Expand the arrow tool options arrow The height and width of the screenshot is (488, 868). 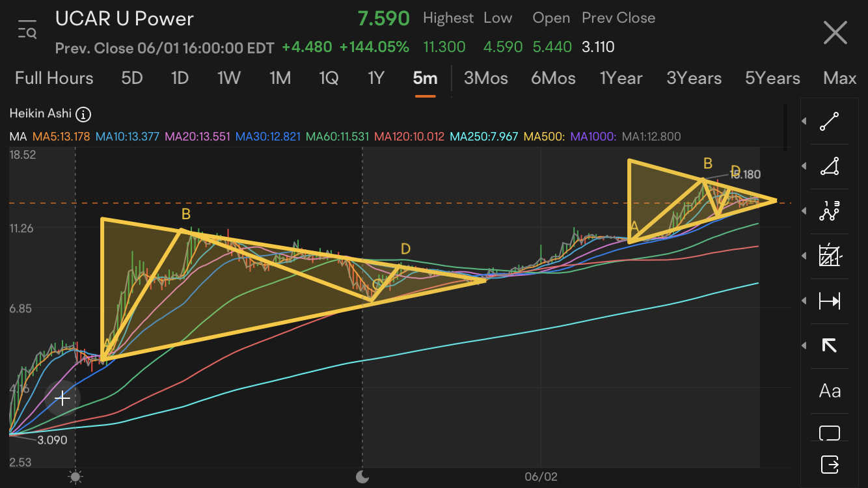tap(806, 346)
